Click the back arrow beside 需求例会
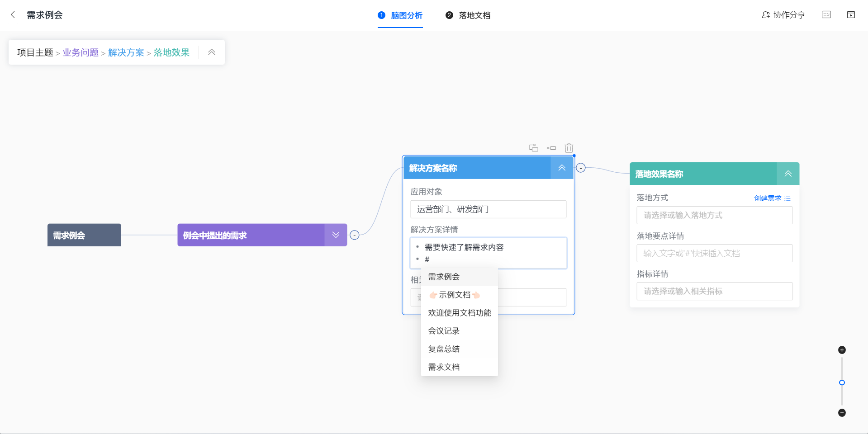This screenshot has width=868, height=434. pos(13,15)
